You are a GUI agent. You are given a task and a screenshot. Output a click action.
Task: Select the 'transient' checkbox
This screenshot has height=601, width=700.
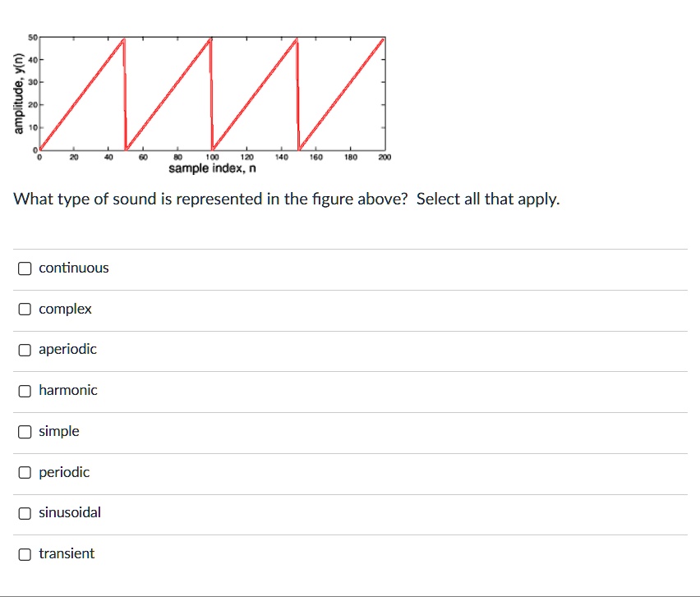click(x=25, y=554)
